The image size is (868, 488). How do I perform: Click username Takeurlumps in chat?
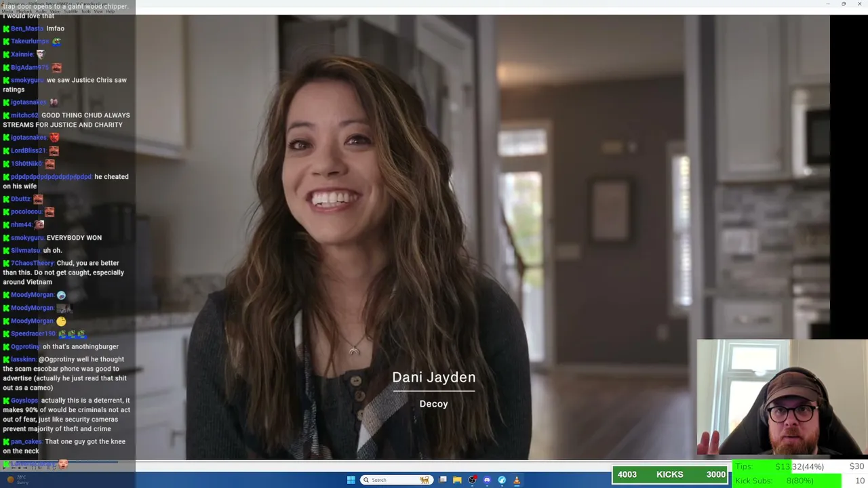pos(30,41)
